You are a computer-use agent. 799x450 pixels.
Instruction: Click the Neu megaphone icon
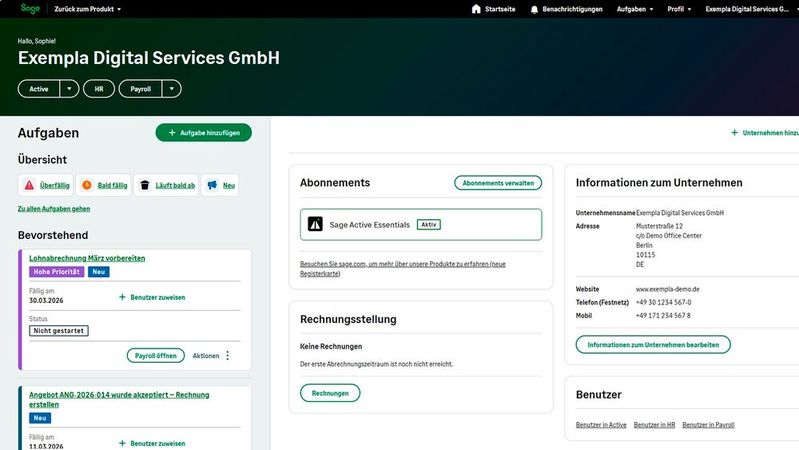click(212, 185)
